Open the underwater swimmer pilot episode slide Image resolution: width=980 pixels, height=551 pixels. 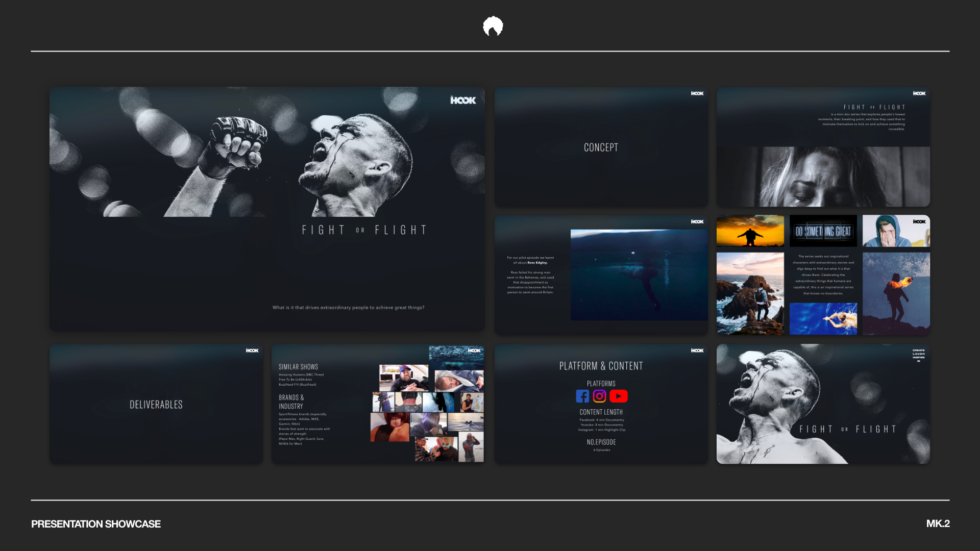coord(601,275)
